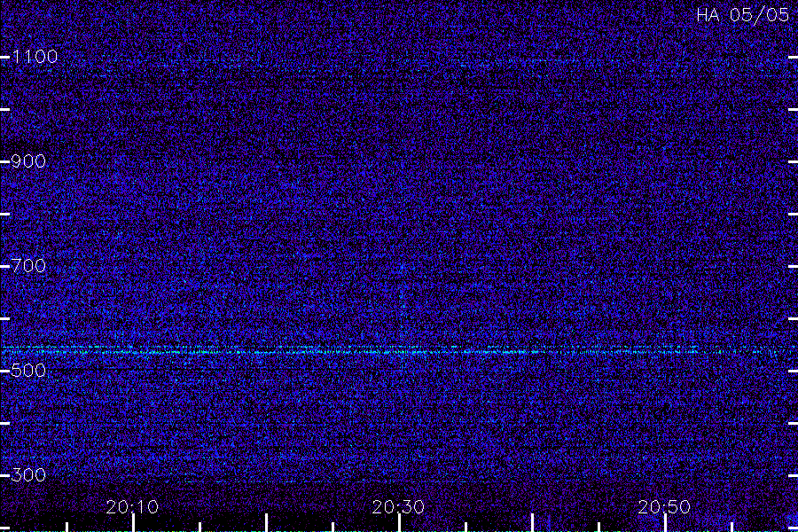Click the 700 frequency axis label
This screenshot has height=532, width=798.
click(28, 266)
